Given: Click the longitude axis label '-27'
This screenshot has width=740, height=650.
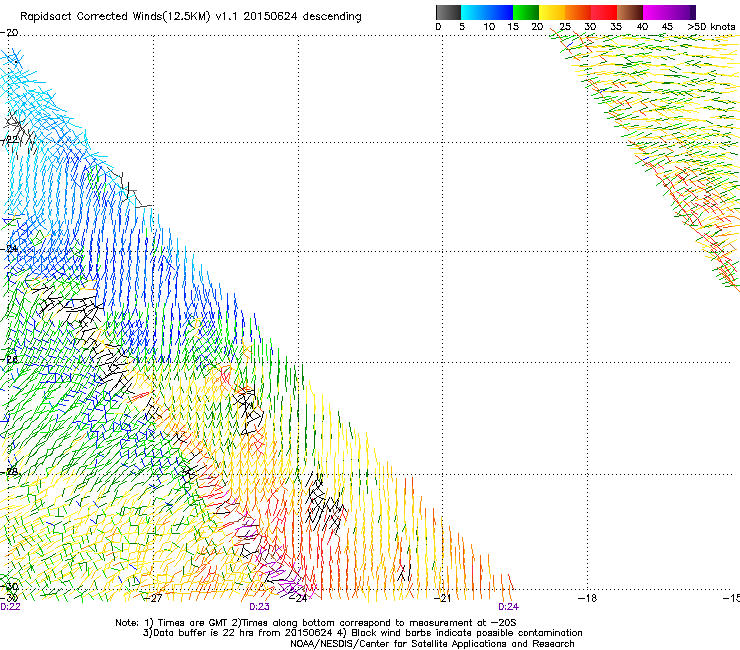Looking at the screenshot, I should (x=153, y=598).
